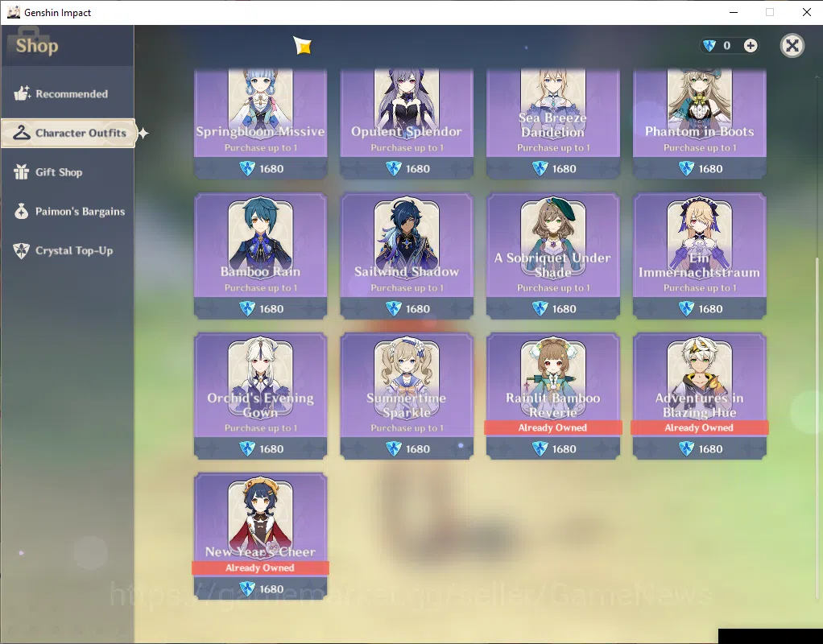Click 1680 price of Opulent Splendor

418,168
